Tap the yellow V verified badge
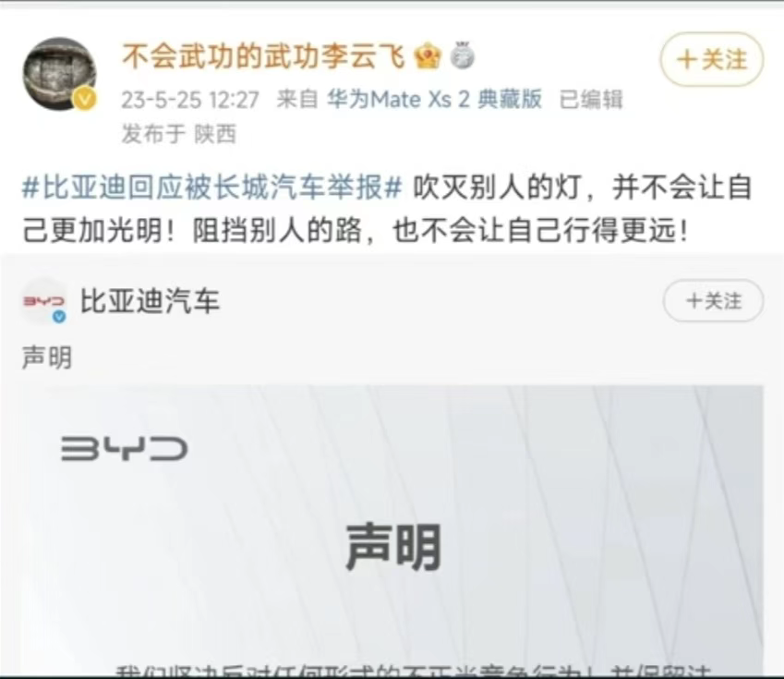The height and width of the screenshot is (679, 784). pos(86,100)
